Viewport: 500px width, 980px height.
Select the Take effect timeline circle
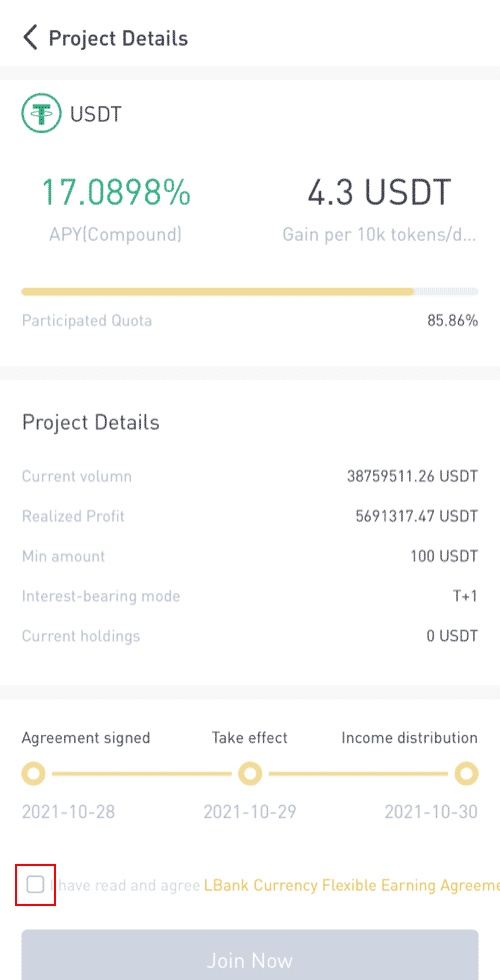tap(250, 774)
